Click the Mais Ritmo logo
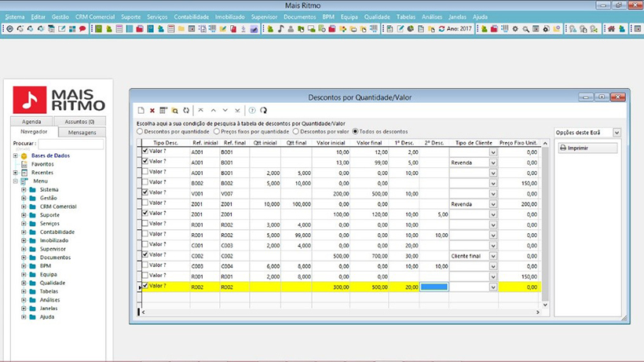This screenshot has height=362, width=644. pos(59,100)
